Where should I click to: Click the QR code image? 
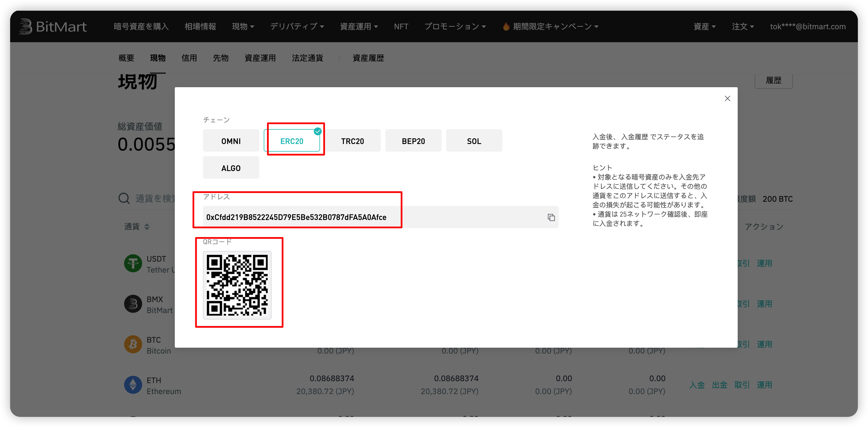click(x=237, y=285)
